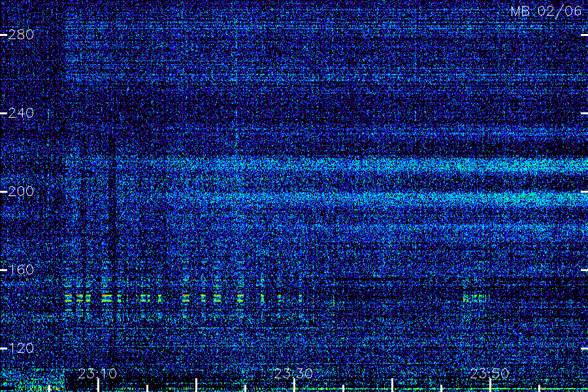
Task: Click the 23:10 time axis label
Action: point(97,374)
